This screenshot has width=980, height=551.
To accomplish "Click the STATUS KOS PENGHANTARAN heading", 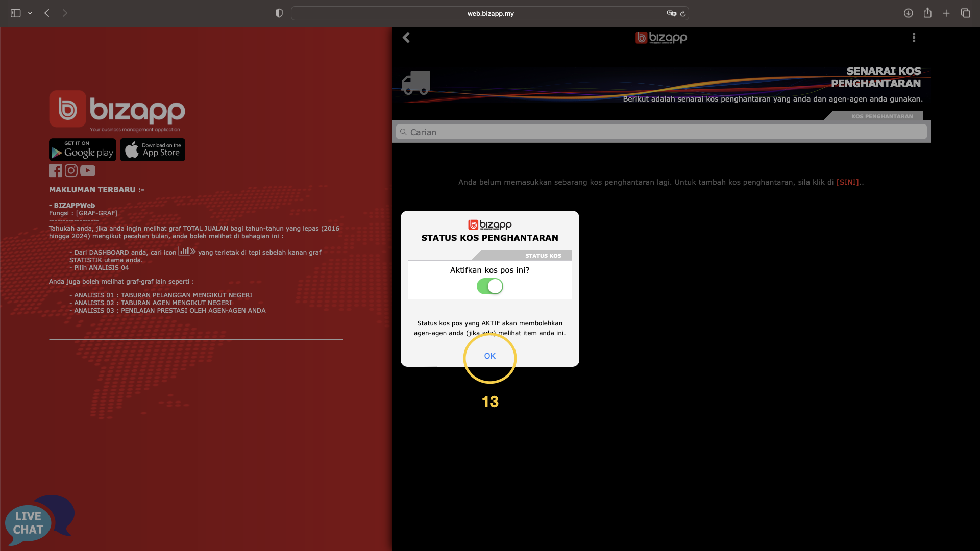I will (489, 238).
